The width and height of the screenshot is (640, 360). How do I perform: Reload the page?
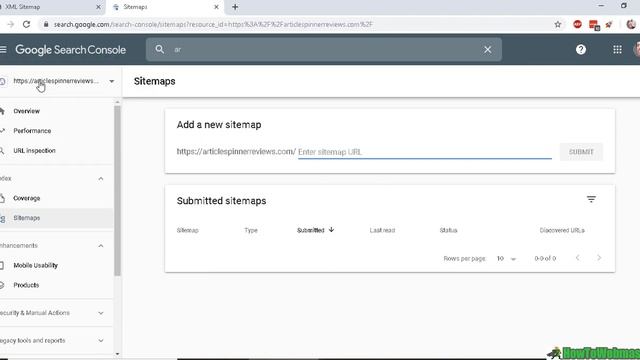coord(27,24)
